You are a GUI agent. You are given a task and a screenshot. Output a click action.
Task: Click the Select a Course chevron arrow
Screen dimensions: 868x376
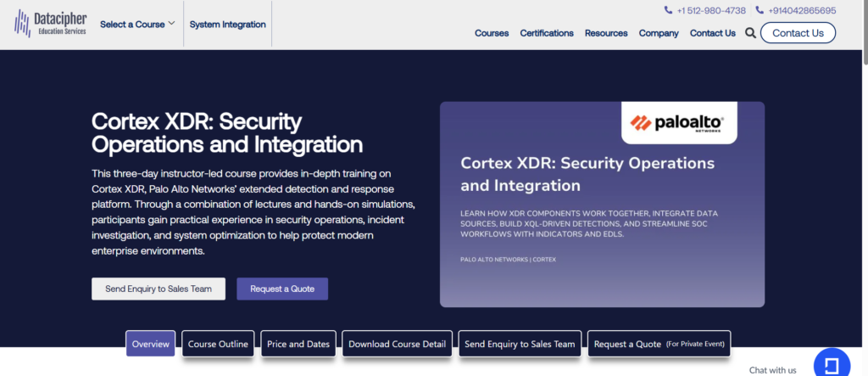click(x=171, y=24)
